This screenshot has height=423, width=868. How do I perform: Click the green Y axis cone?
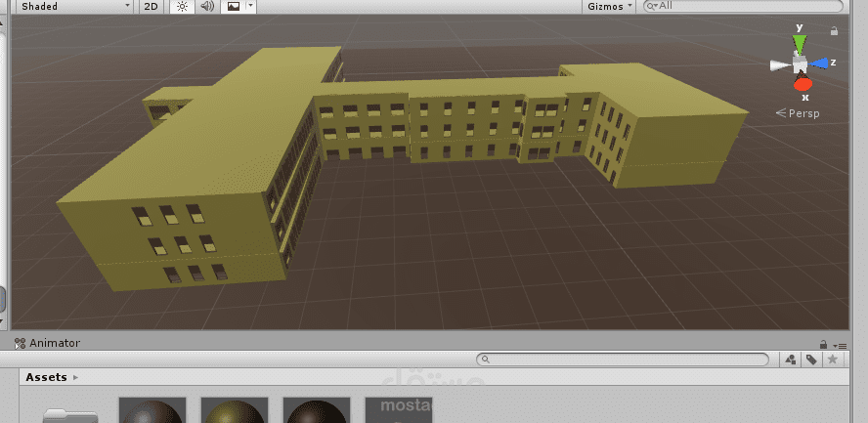point(800,43)
